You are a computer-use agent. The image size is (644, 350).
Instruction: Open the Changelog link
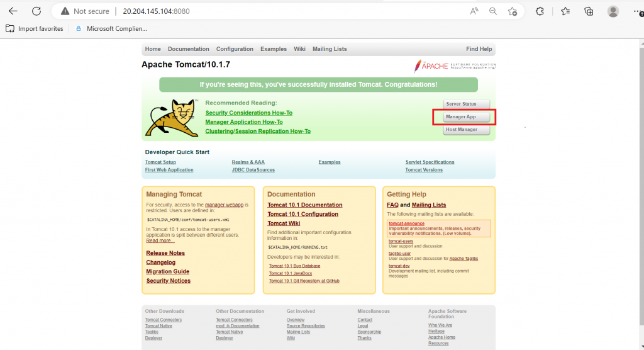coord(160,262)
